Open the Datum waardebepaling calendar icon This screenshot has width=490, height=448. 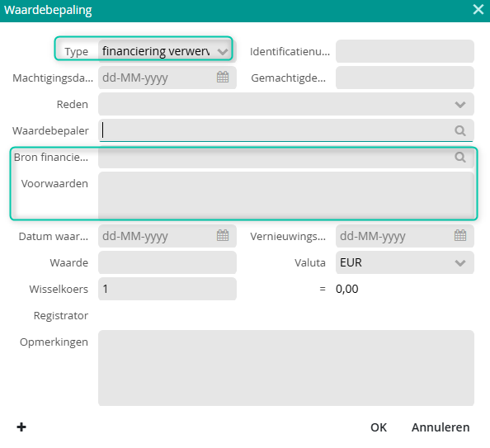(223, 235)
